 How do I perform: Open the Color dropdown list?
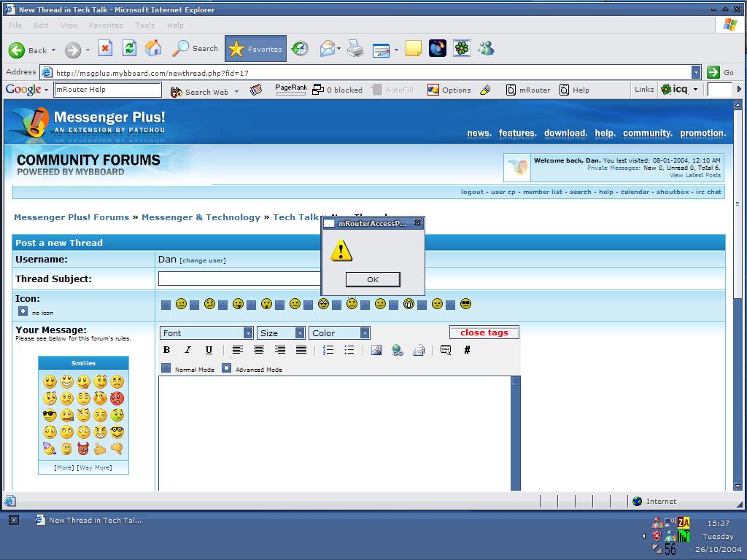339,333
